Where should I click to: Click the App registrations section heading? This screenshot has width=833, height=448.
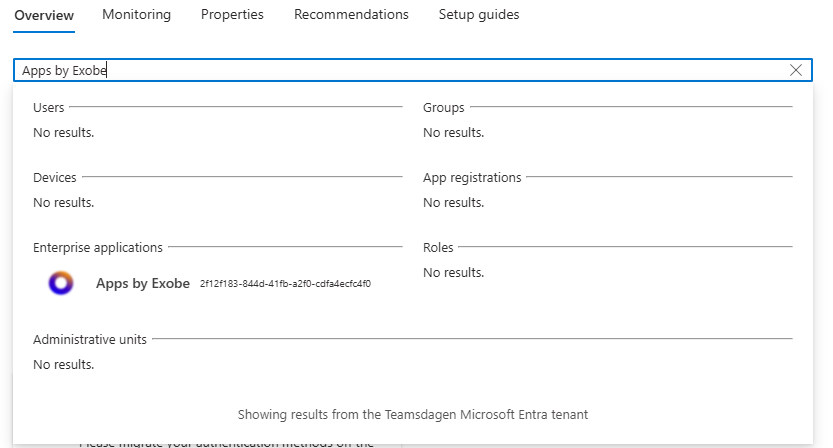pyautogui.click(x=472, y=177)
